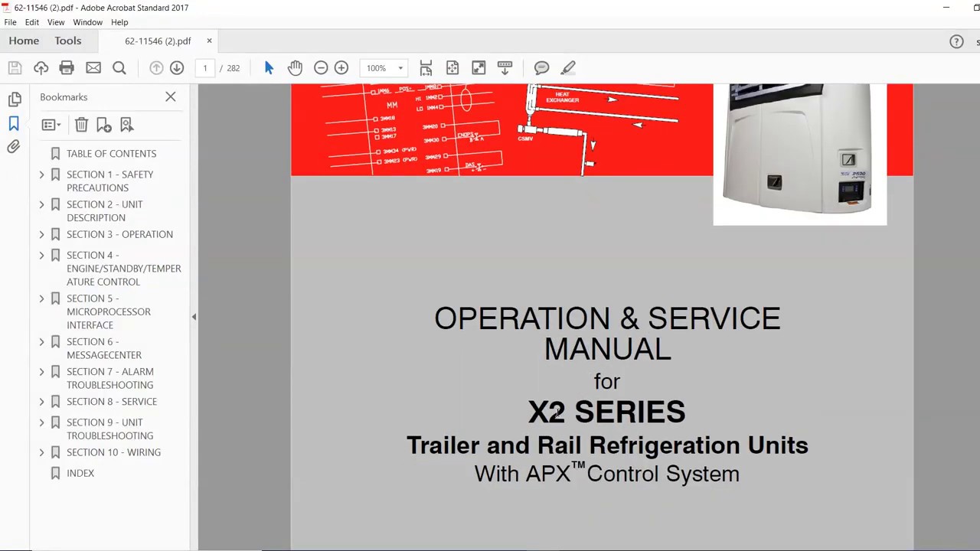Viewport: 980px width, 551px height.
Task: Click the fit width scrolling icon
Action: (426, 68)
